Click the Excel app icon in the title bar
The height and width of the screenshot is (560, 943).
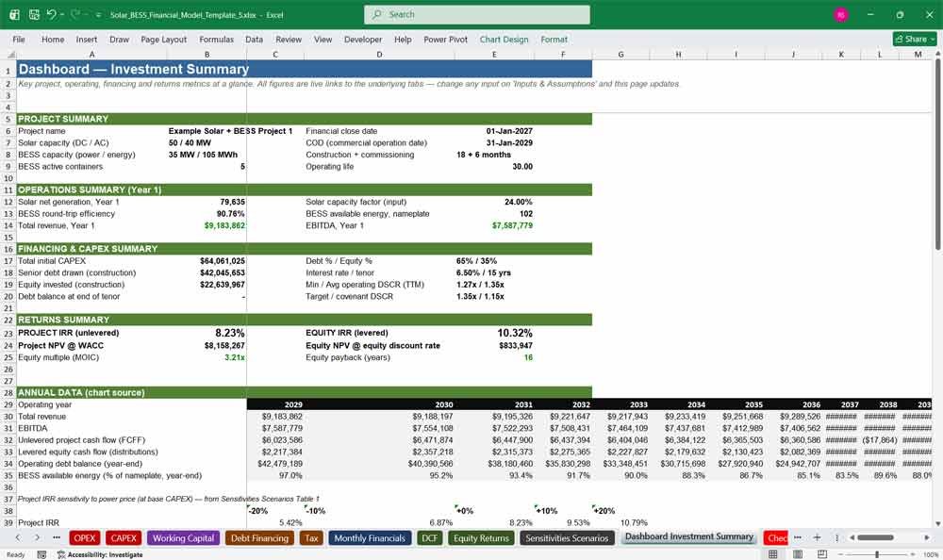15,14
